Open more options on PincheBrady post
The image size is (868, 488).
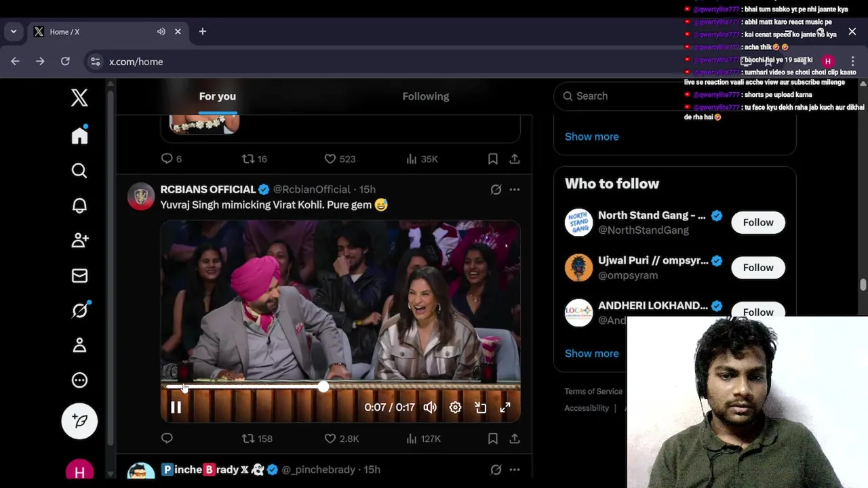tap(515, 470)
